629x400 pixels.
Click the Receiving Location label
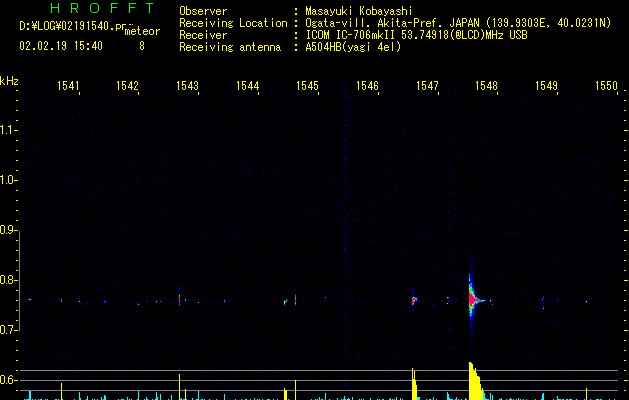pos(233,23)
